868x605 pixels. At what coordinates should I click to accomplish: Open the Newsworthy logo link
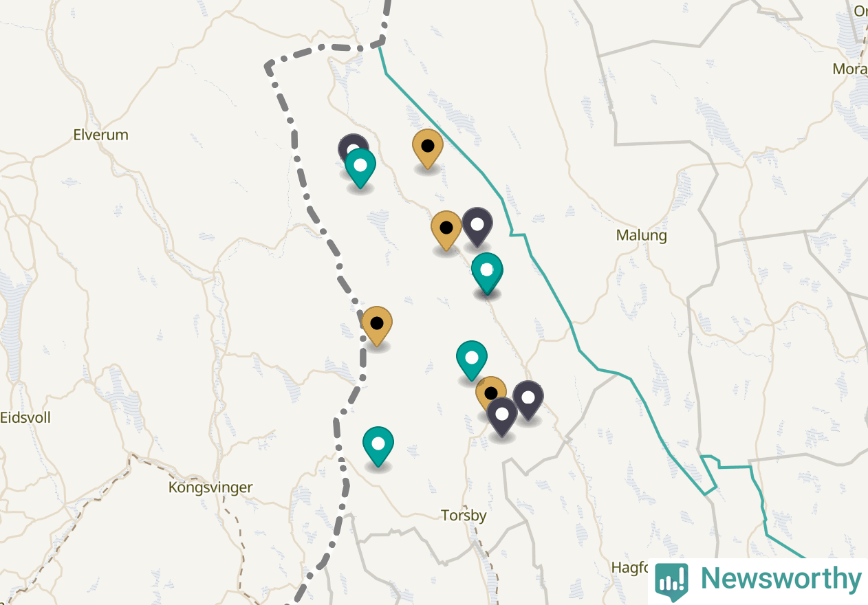pos(758,580)
